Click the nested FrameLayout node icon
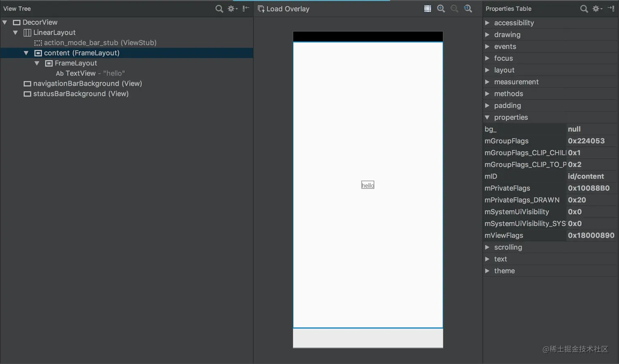619x364 pixels. 49,63
